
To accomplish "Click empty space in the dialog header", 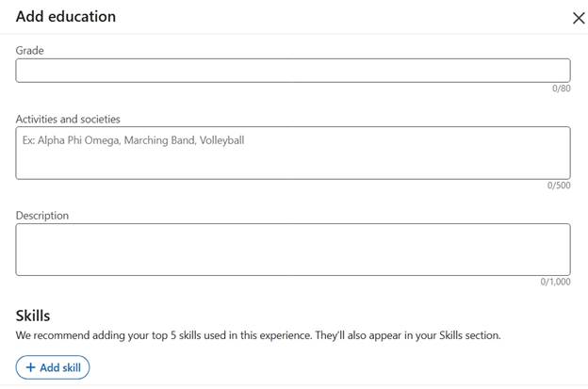I will click(337, 17).
